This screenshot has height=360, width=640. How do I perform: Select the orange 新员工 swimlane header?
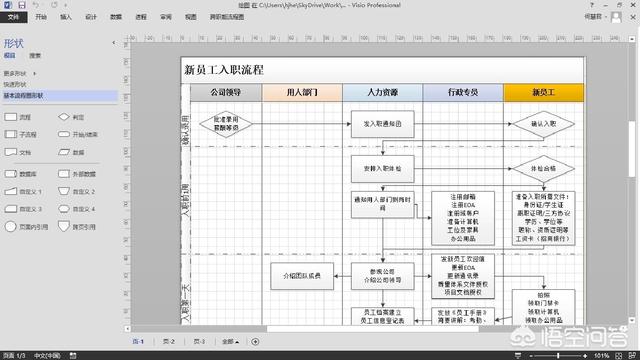(x=544, y=93)
